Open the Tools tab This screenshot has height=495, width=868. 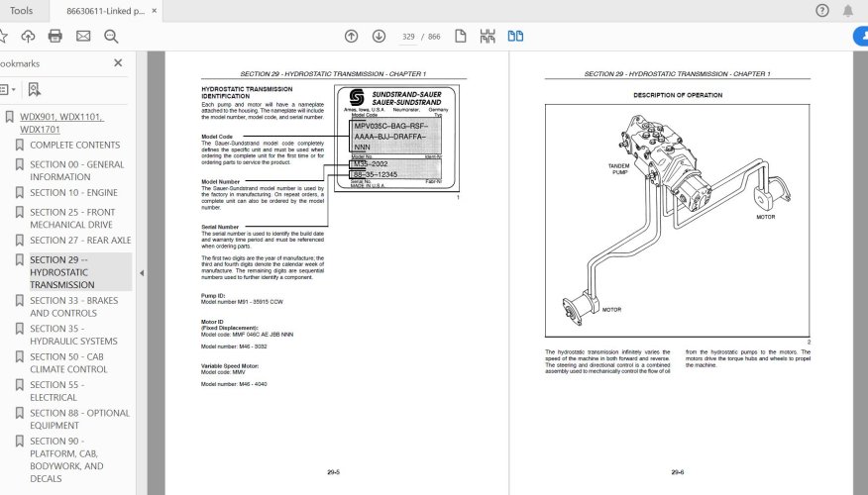[x=21, y=11]
